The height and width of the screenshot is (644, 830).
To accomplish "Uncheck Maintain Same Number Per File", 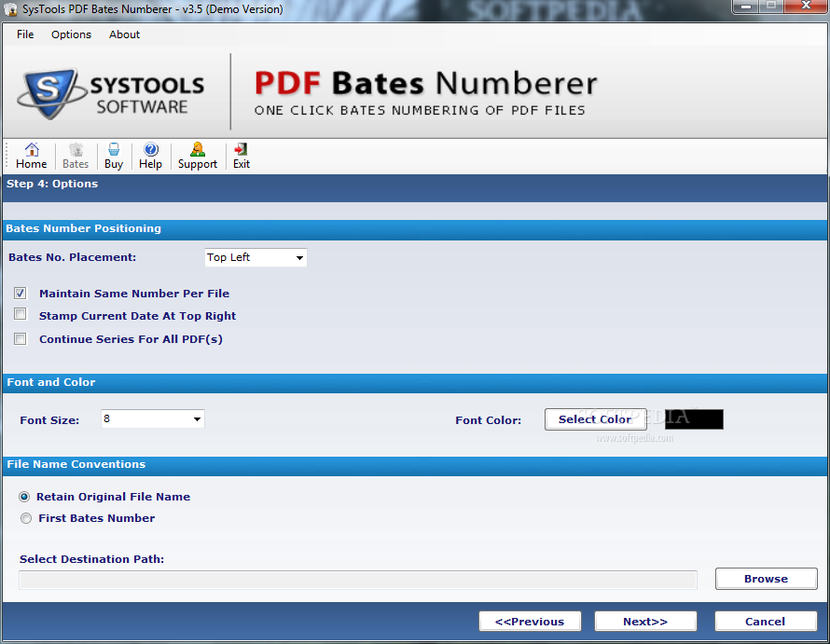I will click(x=21, y=294).
